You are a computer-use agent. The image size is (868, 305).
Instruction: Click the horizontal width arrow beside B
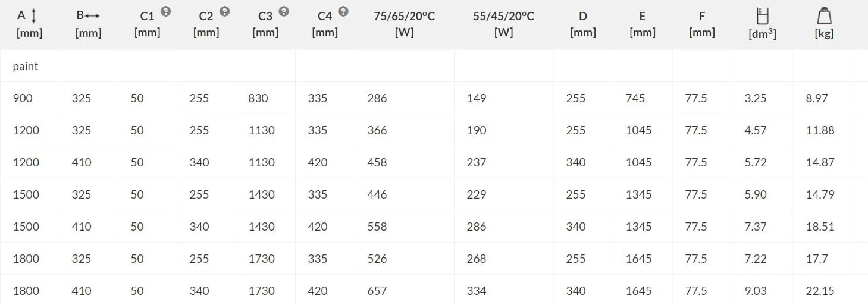coord(92,16)
